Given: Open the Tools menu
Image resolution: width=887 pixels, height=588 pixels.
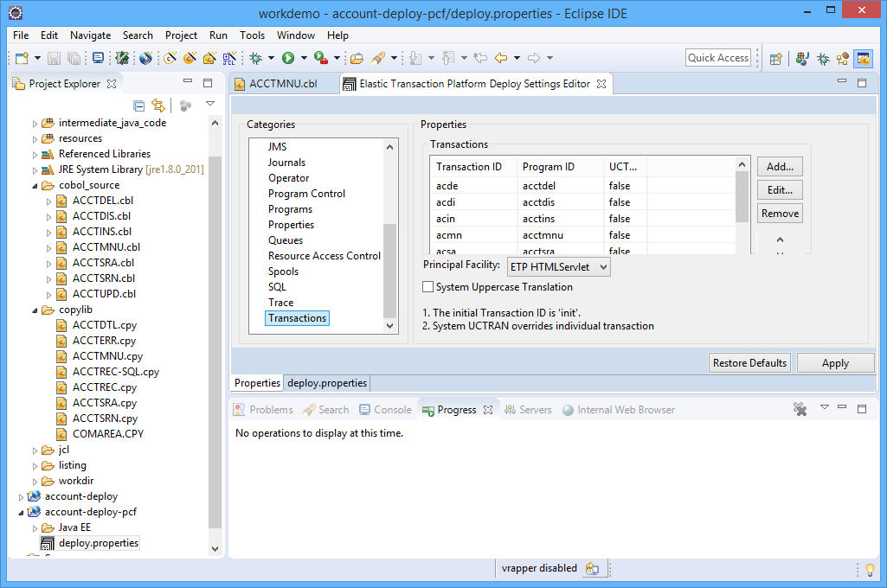Looking at the screenshot, I should tap(253, 35).
